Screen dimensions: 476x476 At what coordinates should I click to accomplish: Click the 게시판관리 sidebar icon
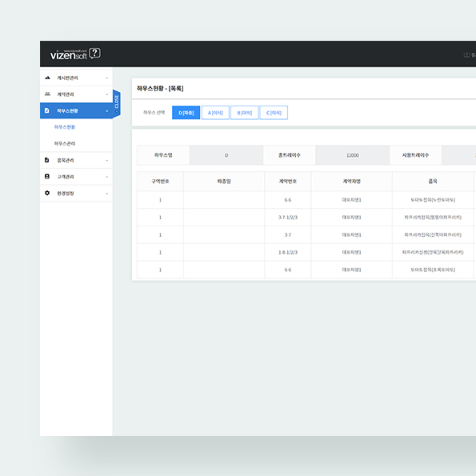47,78
